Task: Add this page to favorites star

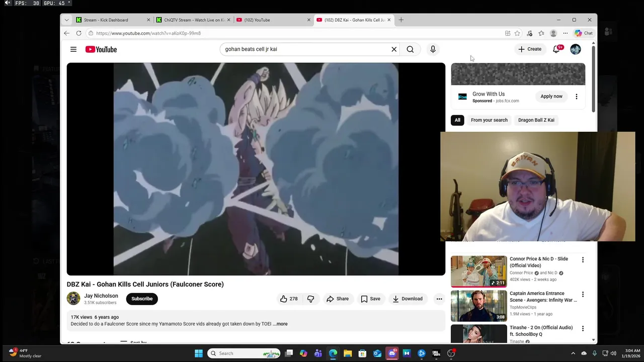Action: coord(517,33)
